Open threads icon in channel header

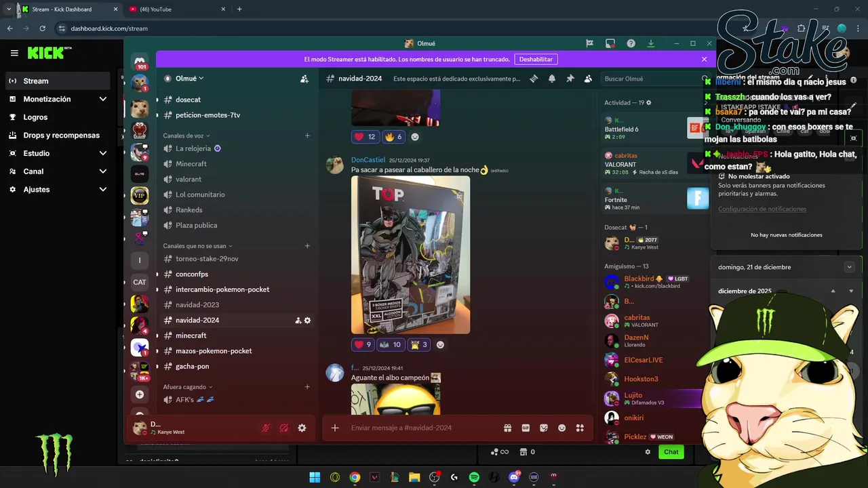coord(534,79)
